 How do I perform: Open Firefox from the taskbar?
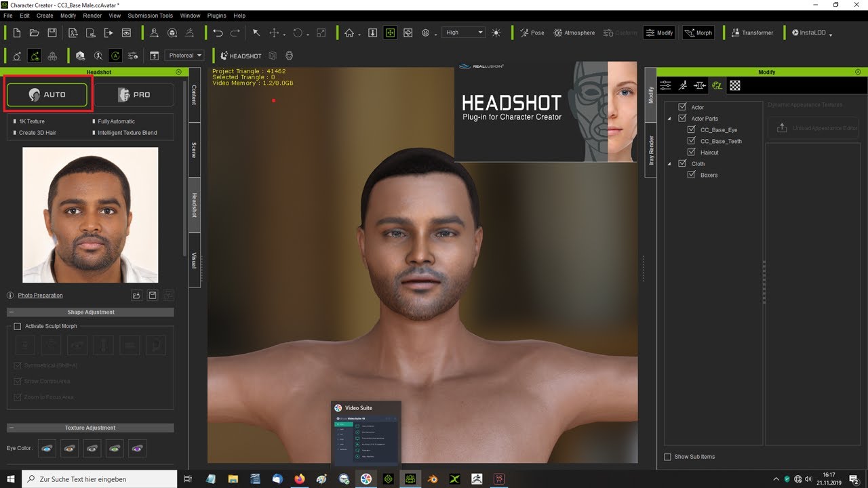300,479
